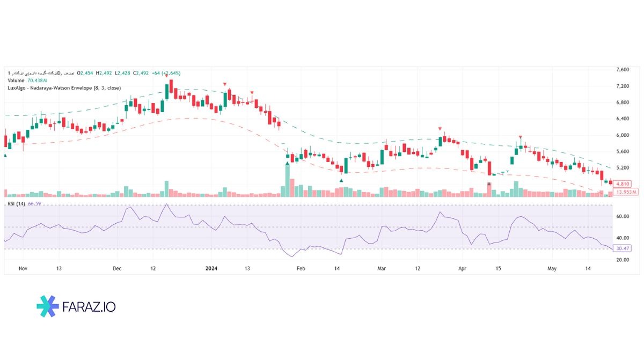Select the RSI (14) indicator label

tap(16, 204)
